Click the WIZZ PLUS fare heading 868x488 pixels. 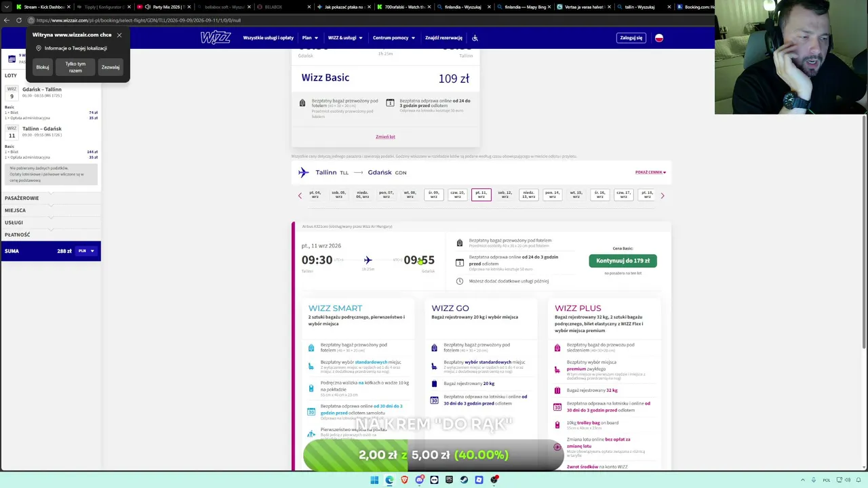[578, 308]
